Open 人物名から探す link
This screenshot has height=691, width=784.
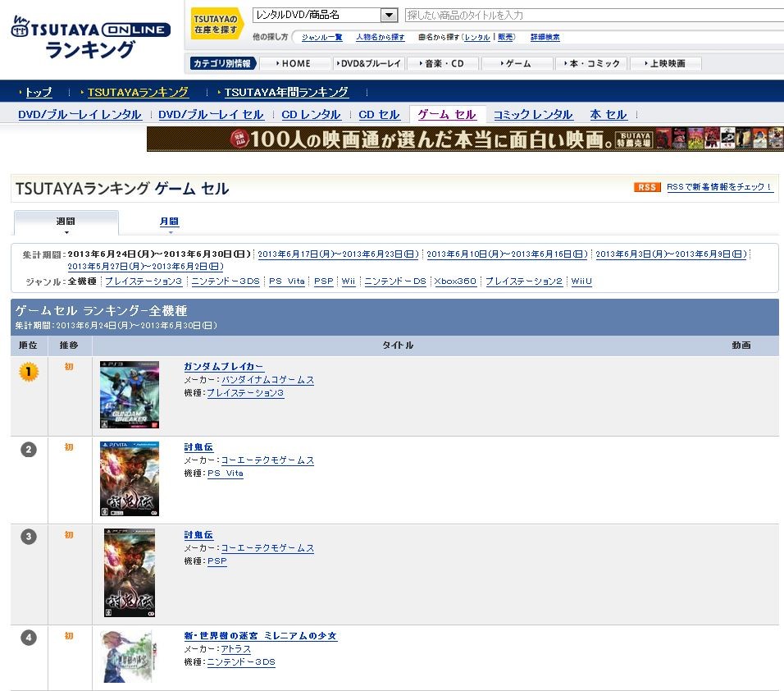(x=380, y=37)
